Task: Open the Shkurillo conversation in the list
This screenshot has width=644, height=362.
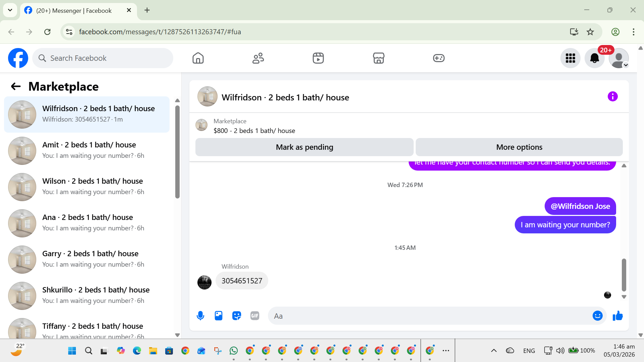Action: click(87, 296)
